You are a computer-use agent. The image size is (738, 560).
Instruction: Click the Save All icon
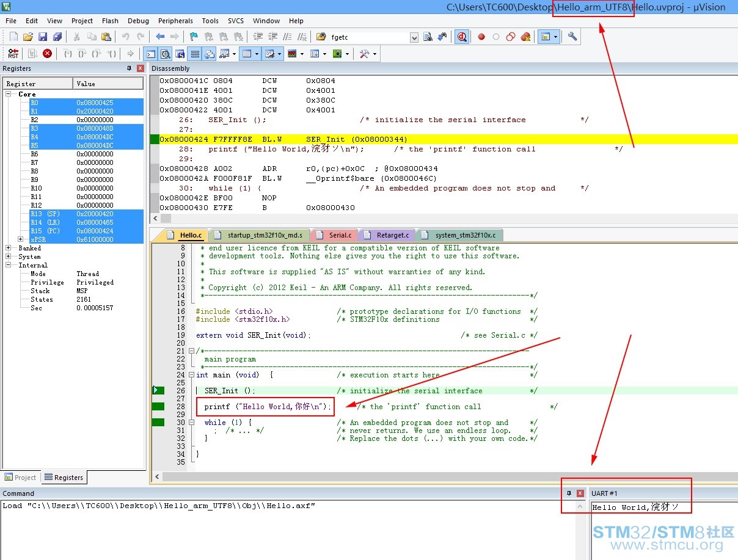pyautogui.click(x=57, y=37)
